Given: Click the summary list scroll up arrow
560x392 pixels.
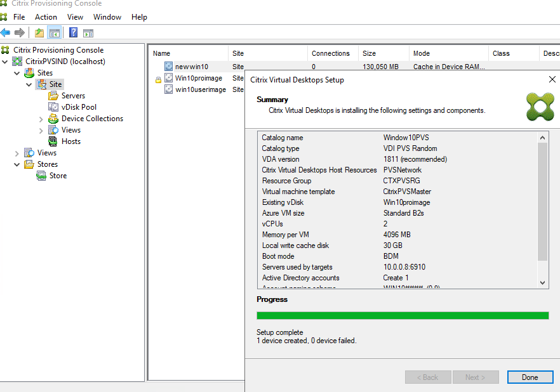Looking at the screenshot, I should [x=542, y=138].
